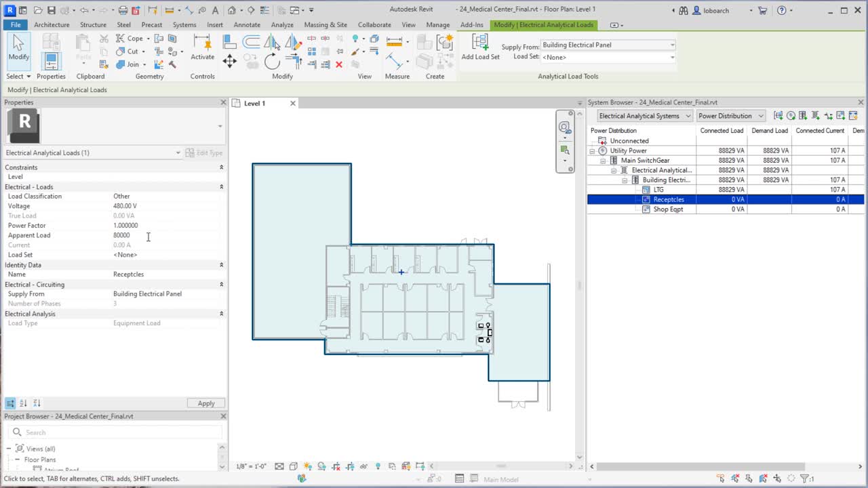This screenshot has height=488, width=868.
Task: Toggle Shadows in view control bar
Action: (322, 466)
